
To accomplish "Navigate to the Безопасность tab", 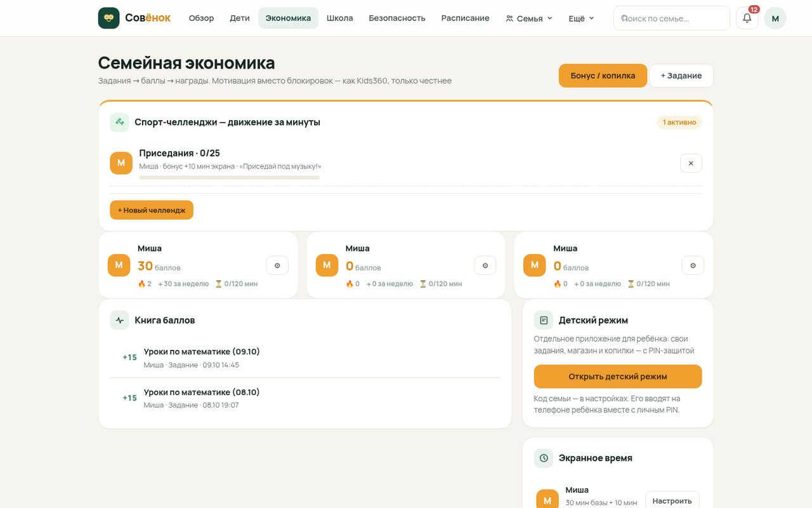I will pos(397,18).
